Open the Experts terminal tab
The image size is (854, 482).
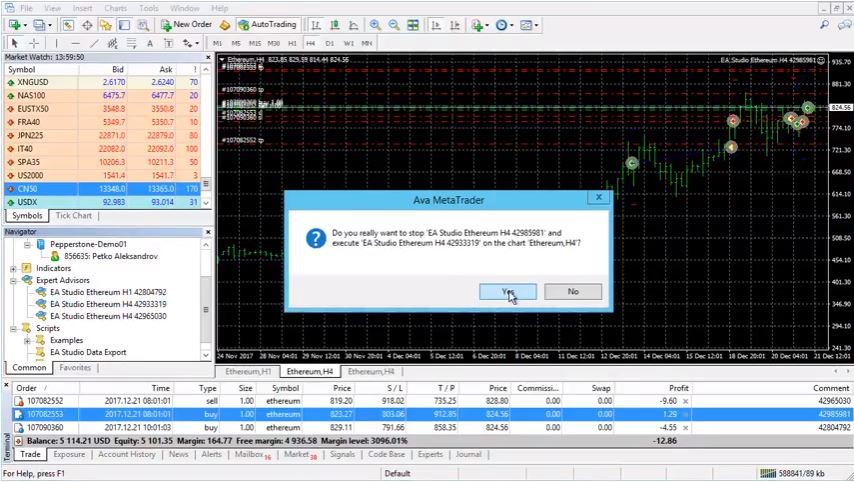point(430,454)
